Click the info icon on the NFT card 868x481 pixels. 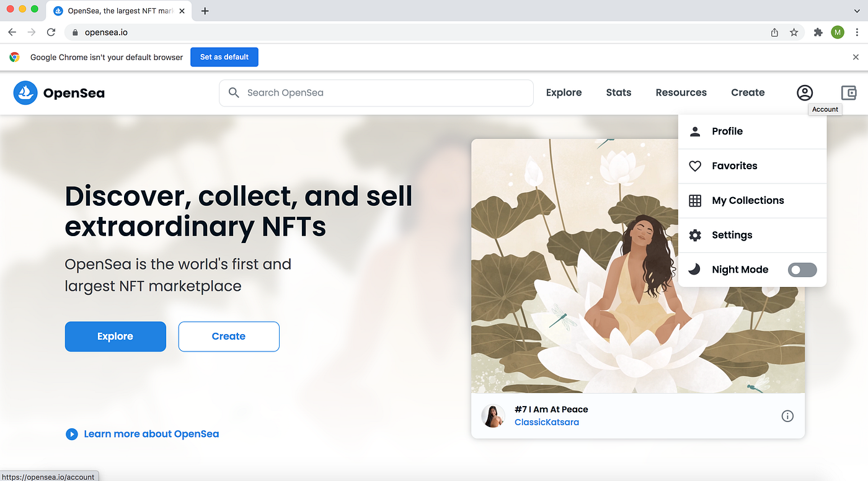[787, 416]
